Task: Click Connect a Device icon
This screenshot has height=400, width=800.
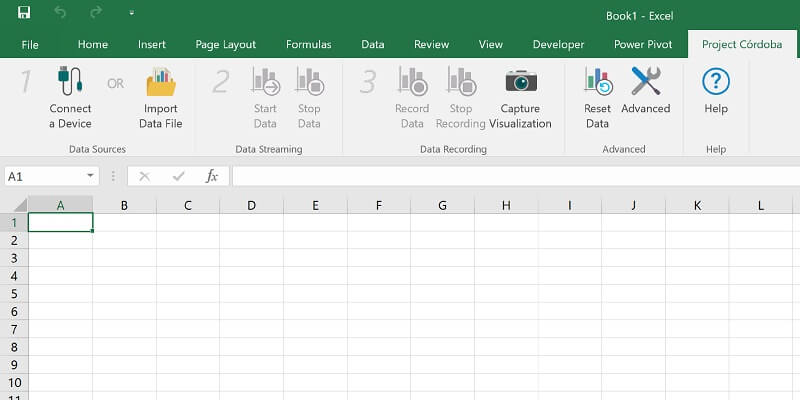Action: coord(70,81)
